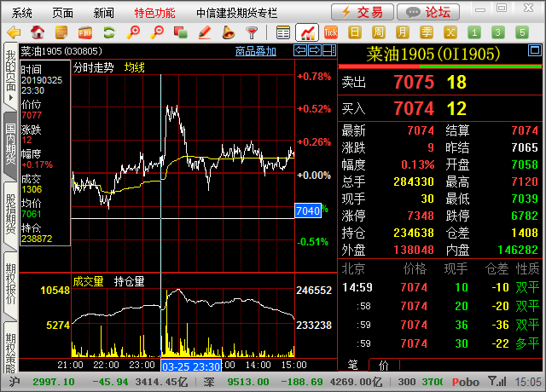Select the 期权报价 sidebar tab
546x392 pixels.
(x=10, y=284)
